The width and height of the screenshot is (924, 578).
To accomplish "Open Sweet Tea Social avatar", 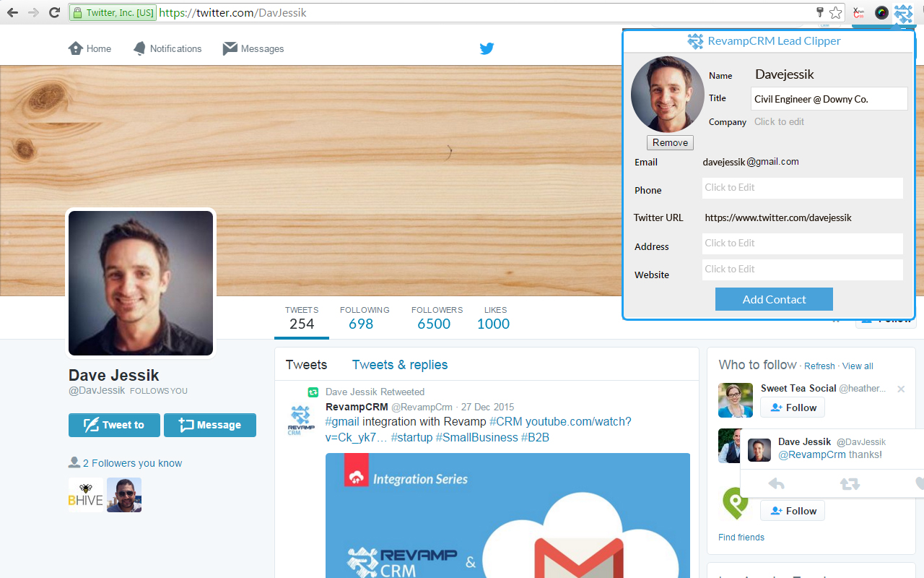I will (736, 400).
